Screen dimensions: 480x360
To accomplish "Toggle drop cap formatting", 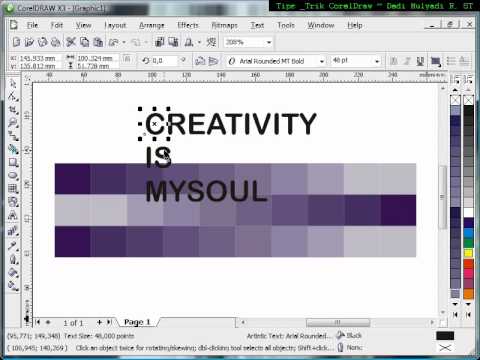I will point(464,61).
